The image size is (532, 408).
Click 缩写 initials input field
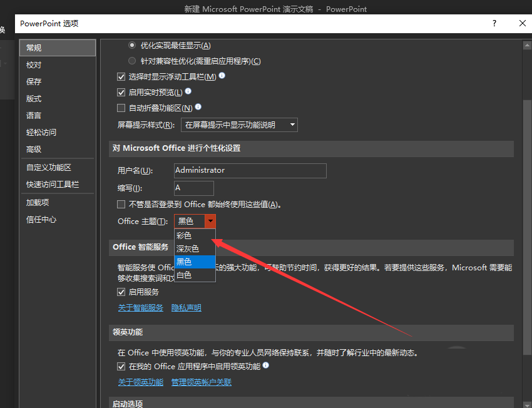(194, 188)
